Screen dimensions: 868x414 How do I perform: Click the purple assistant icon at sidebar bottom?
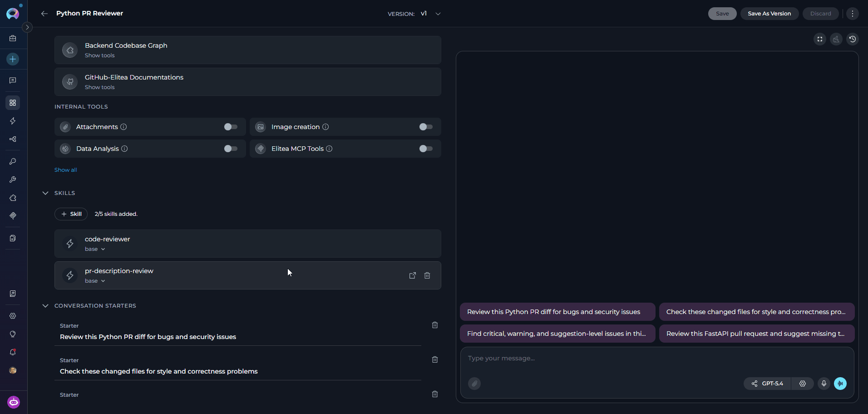(x=14, y=402)
